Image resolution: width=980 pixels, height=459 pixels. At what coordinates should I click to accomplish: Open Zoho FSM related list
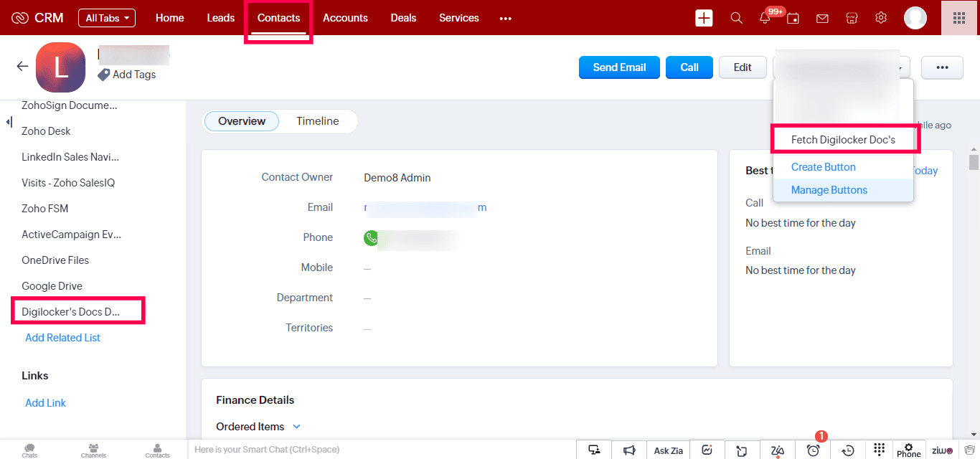click(x=45, y=209)
